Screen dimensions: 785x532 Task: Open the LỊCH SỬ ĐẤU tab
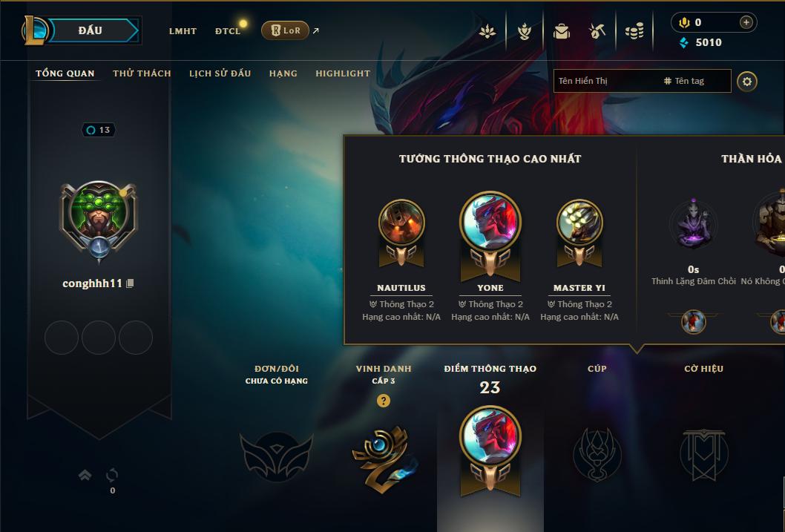220,73
